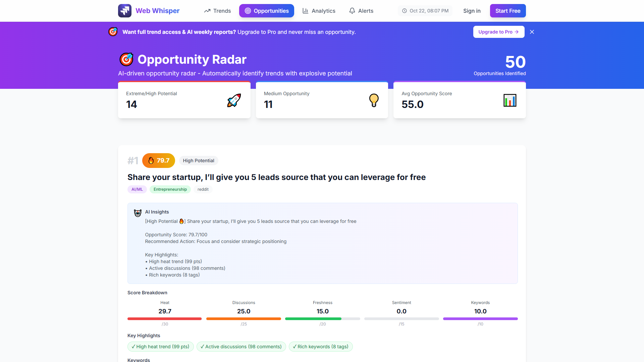Screen dimensions: 644x362
Task: Click the bar chart icon in Avg Score card
Action: click(509, 100)
